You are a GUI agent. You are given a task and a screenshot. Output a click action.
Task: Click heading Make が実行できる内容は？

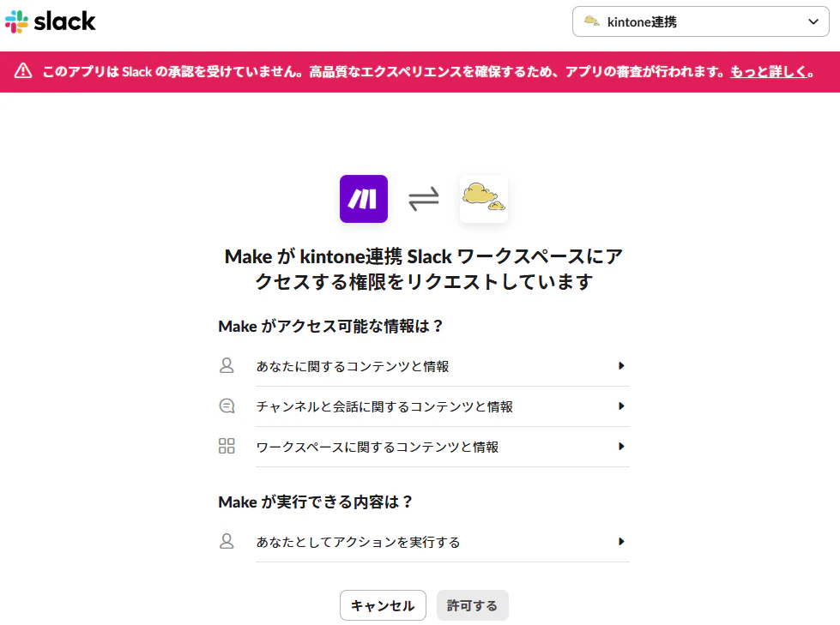[x=316, y=502]
